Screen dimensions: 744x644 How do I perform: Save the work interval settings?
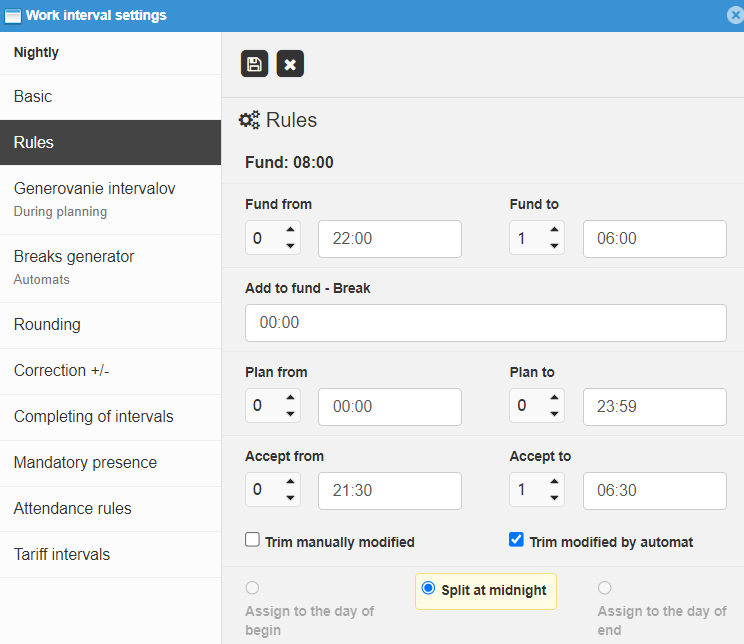(254, 64)
